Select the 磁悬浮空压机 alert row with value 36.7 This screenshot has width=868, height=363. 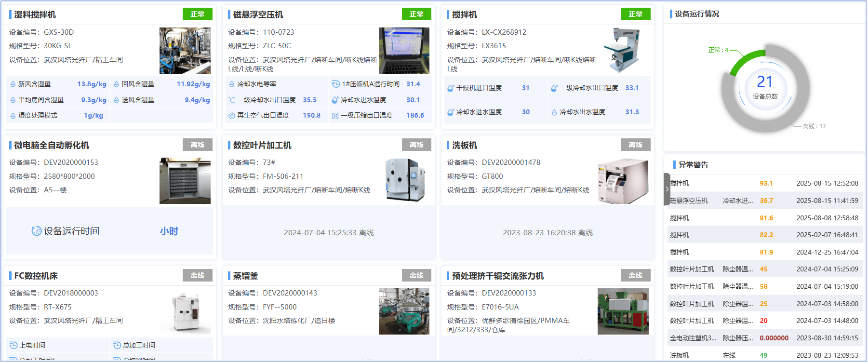click(765, 201)
